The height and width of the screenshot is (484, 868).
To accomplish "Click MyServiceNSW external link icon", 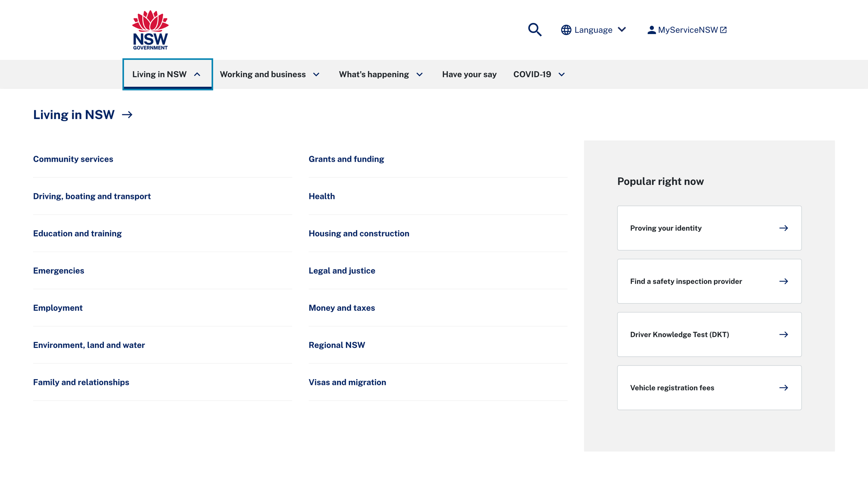I will [724, 30].
